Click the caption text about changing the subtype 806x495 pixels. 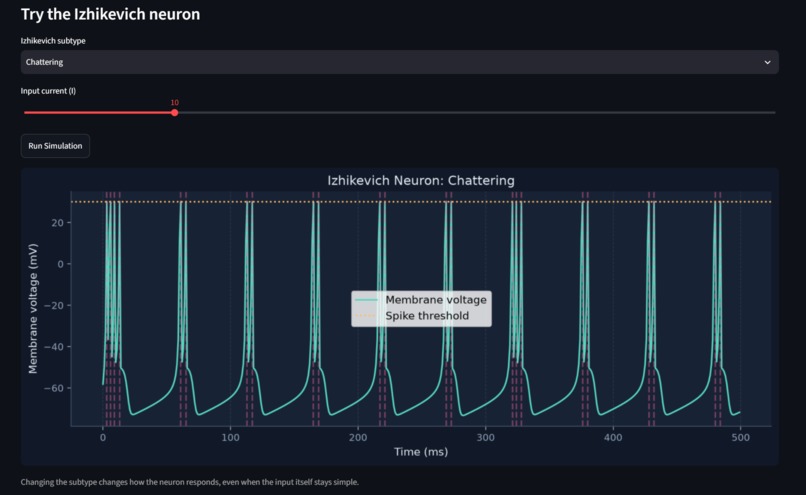click(190, 482)
